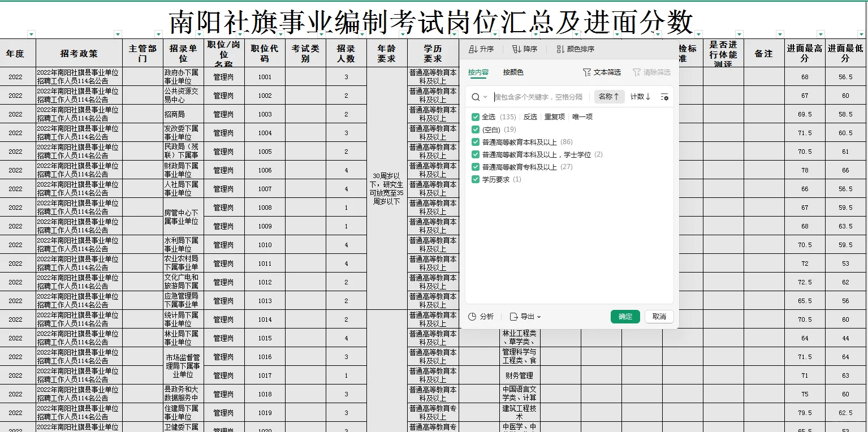Viewport: 868px width, 432px height.
Task: Toggle the 普通高等教育专科及以上 checkbox off
Action: coord(476,166)
